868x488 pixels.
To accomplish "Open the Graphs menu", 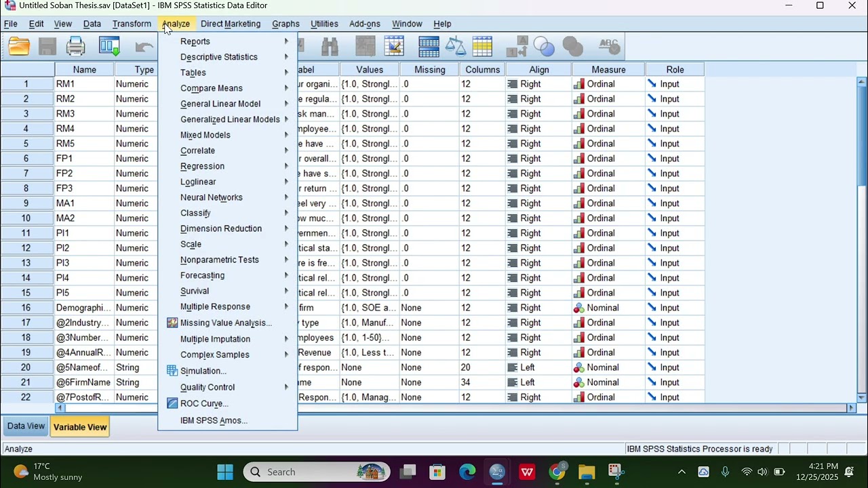I will coord(285,24).
